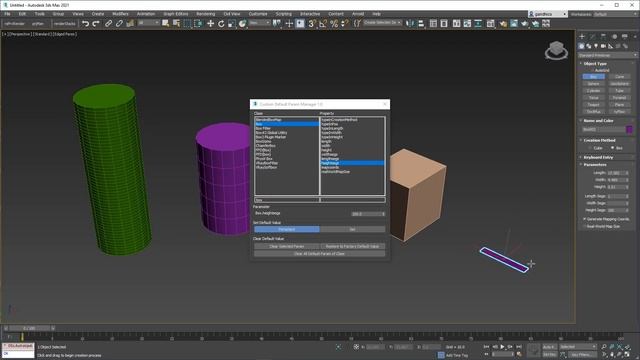Open the Animation menu
This screenshot has width=640, height=360.
[146, 14]
